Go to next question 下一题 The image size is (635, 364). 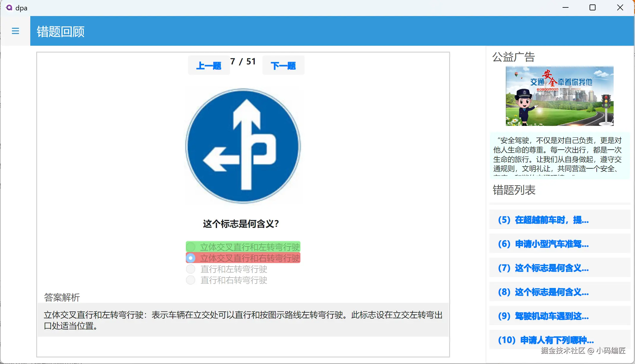tap(283, 66)
